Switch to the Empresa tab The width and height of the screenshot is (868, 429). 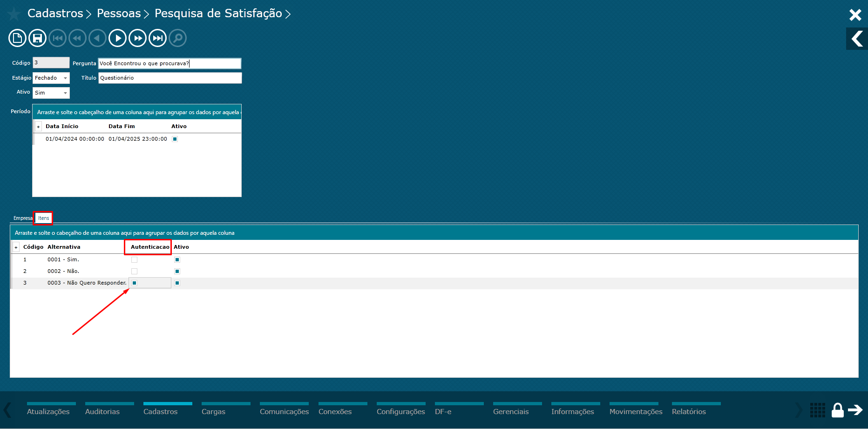click(23, 218)
